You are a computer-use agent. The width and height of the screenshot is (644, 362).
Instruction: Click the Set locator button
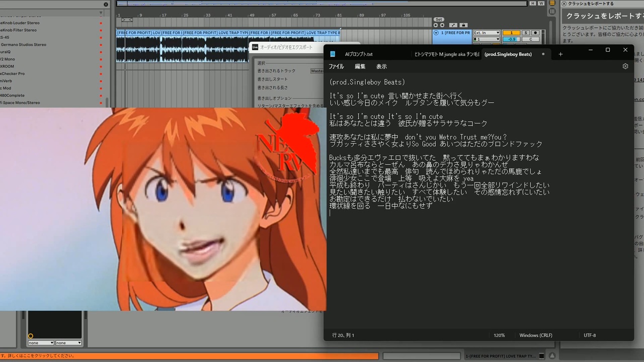point(439,19)
